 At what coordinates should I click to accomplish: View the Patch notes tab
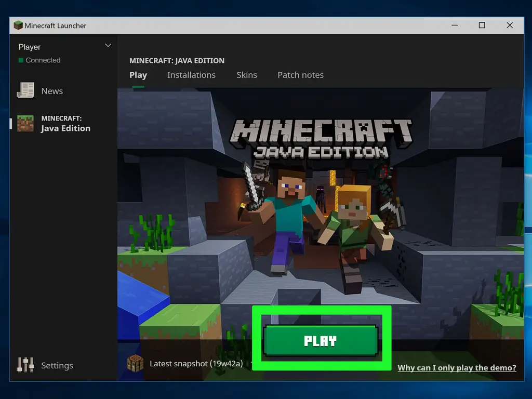tap(301, 75)
